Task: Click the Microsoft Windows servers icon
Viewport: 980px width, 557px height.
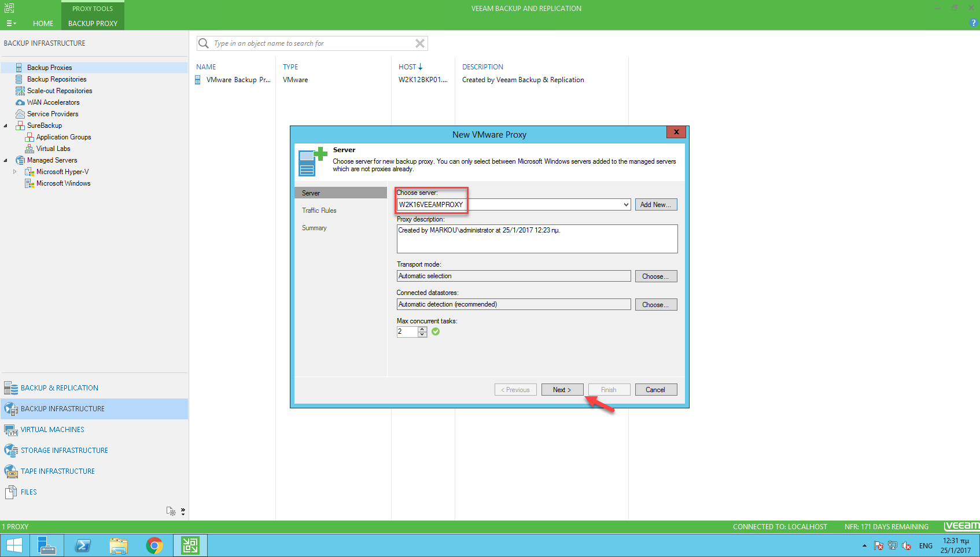Action: (30, 183)
